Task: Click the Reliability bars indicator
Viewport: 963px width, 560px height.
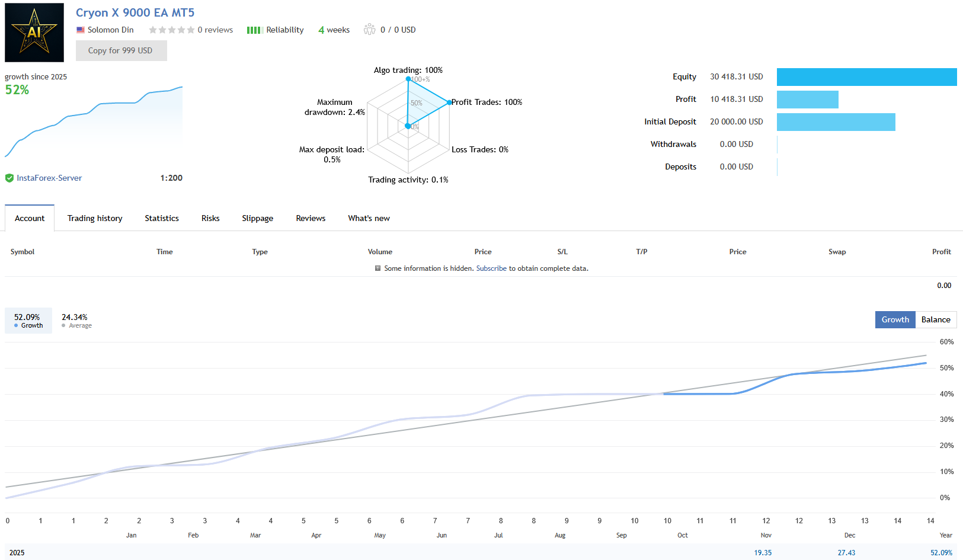Action: click(x=254, y=30)
